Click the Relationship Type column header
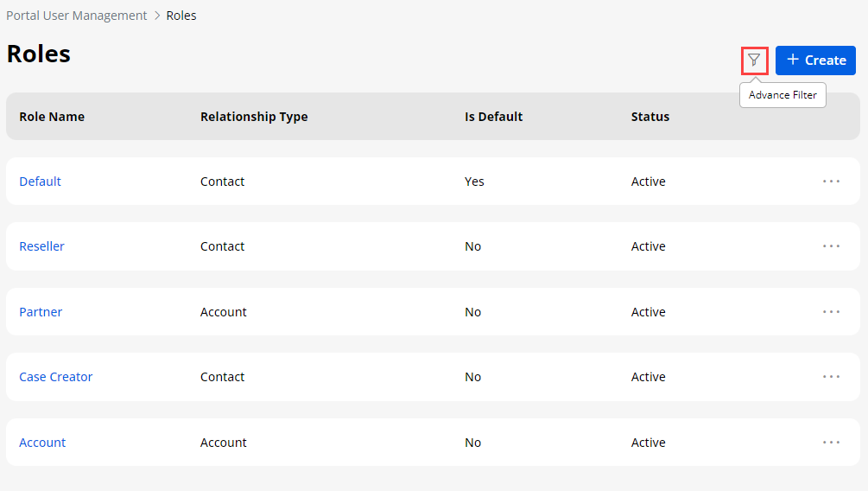The image size is (868, 491). tap(254, 117)
